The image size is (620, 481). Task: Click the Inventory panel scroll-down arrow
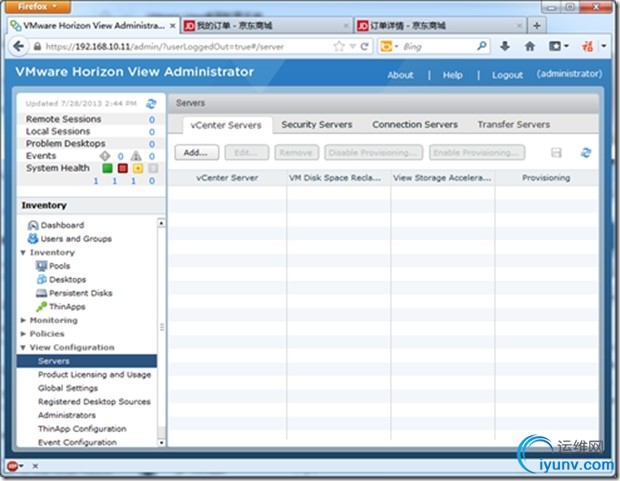(x=161, y=443)
